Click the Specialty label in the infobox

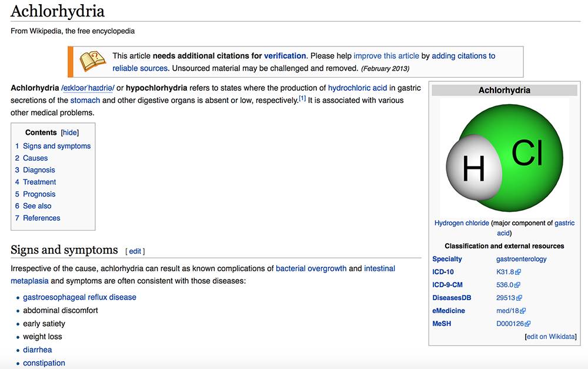(x=447, y=259)
